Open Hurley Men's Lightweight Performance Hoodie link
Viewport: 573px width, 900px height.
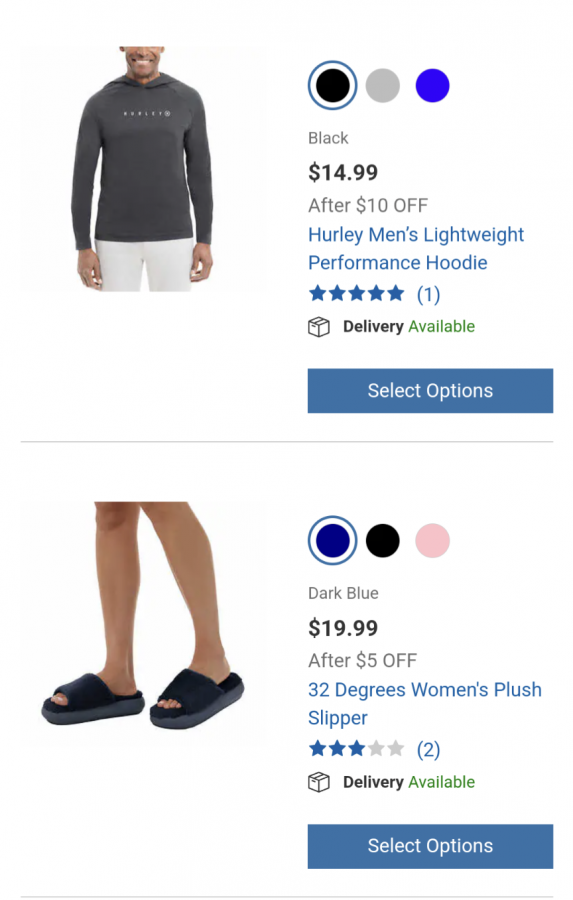[x=416, y=249]
